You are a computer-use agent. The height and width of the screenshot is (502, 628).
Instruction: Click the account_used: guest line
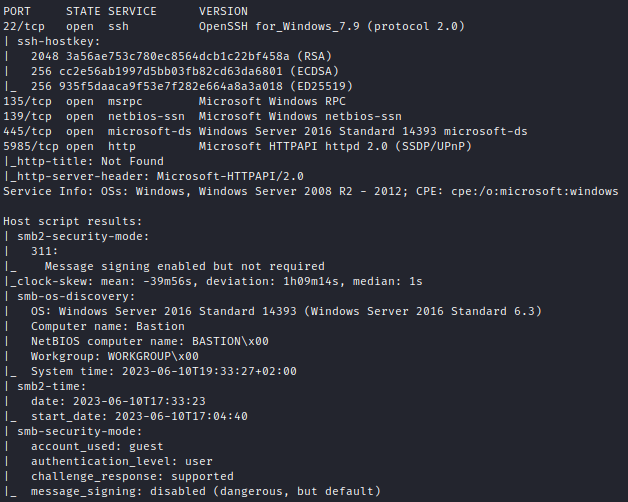[x=97, y=446]
